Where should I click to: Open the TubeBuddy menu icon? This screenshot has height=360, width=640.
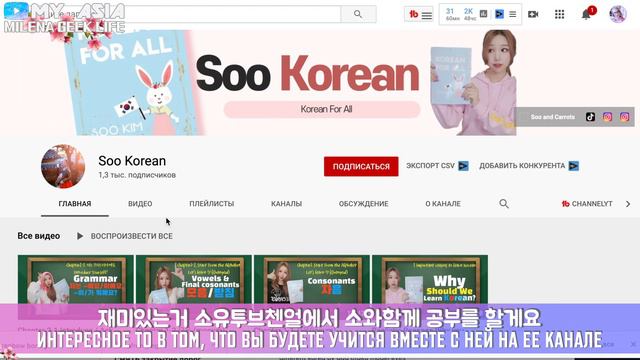coord(413,14)
